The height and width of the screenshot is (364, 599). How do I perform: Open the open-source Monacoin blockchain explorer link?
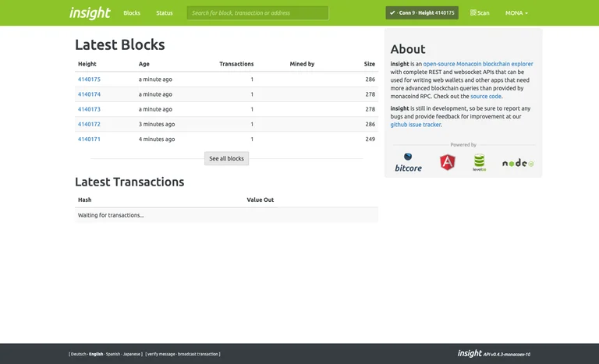pos(478,64)
